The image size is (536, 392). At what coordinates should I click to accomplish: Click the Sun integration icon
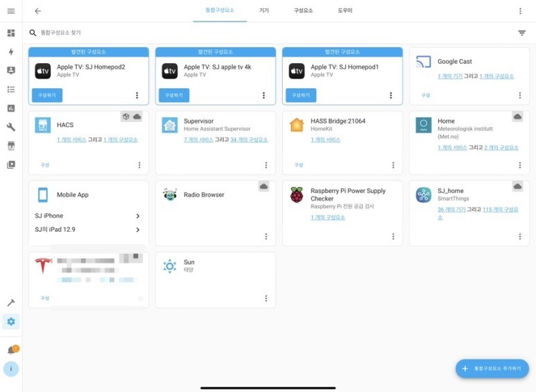coord(170,266)
